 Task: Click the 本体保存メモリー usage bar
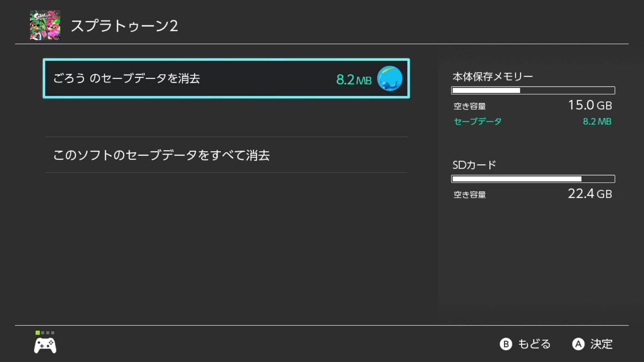[533, 90]
